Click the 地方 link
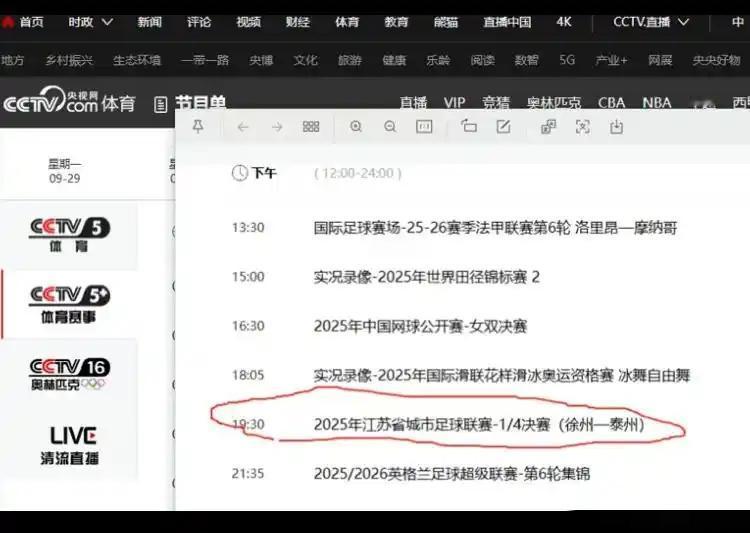The image size is (750, 533). tap(12, 60)
